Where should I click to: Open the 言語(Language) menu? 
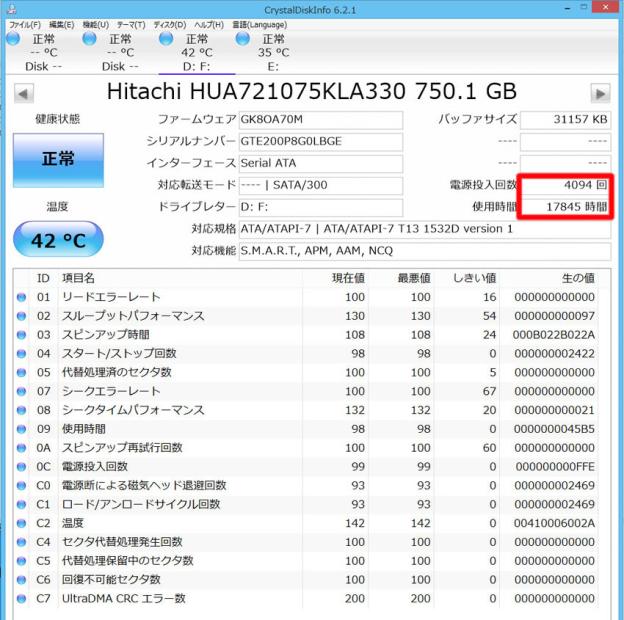(259, 25)
